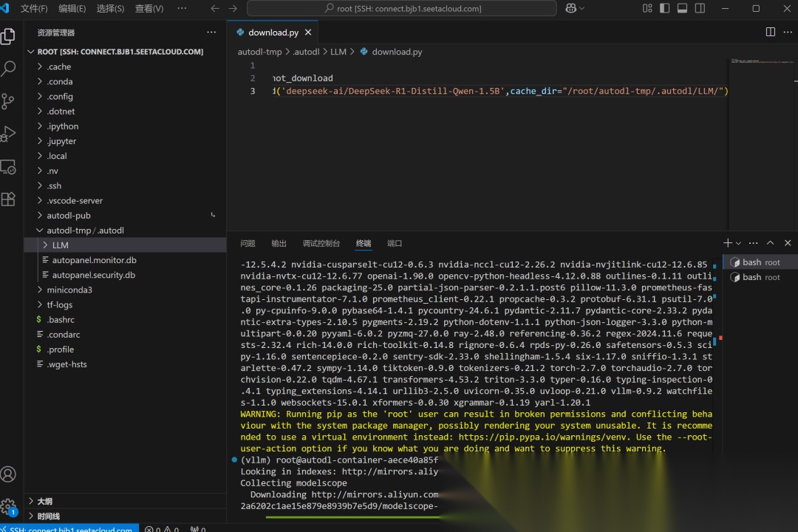Open the Copilot chat icon menu
This screenshot has height=532, width=798.
pyautogui.click(x=575, y=8)
